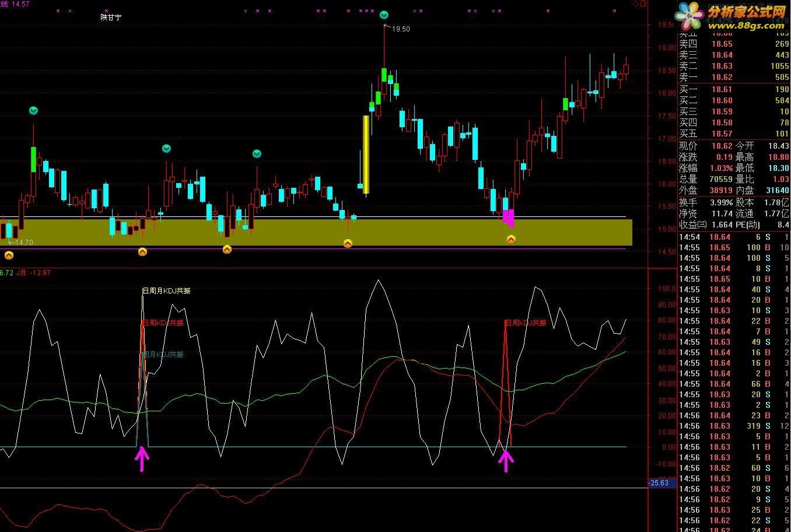Select the 卖四 18.65 order book row
This screenshot has height=532, width=791.
pyautogui.click(x=734, y=44)
